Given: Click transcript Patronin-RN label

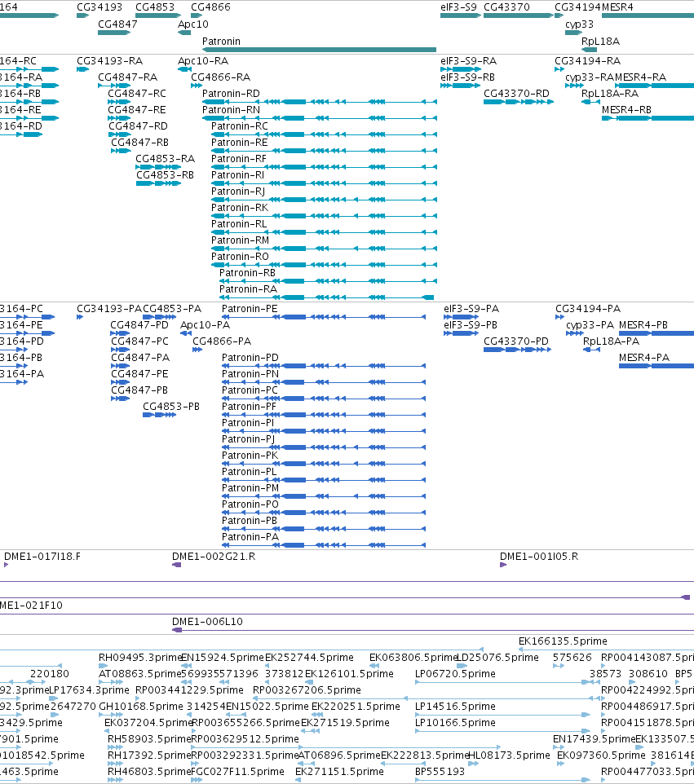Looking at the screenshot, I should point(231,109).
